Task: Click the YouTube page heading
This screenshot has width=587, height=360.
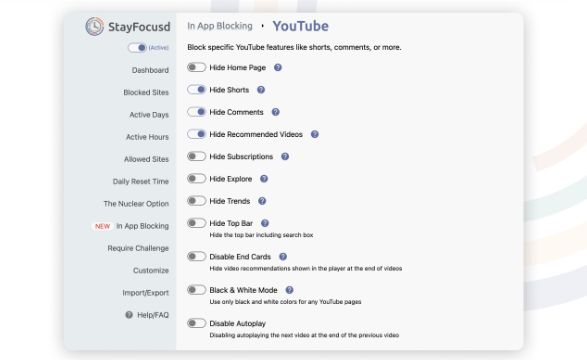Action: [301, 26]
